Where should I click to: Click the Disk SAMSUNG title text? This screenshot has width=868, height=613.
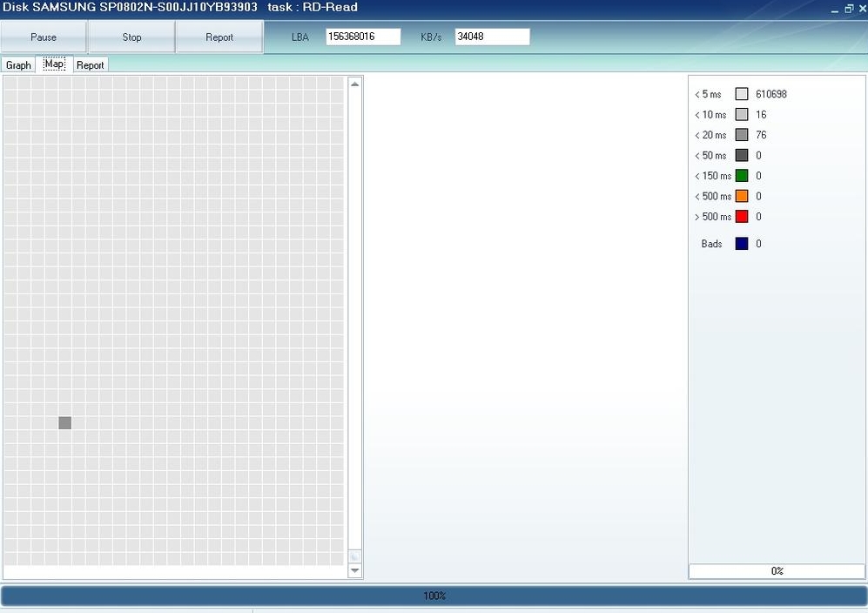tap(130, 7)
